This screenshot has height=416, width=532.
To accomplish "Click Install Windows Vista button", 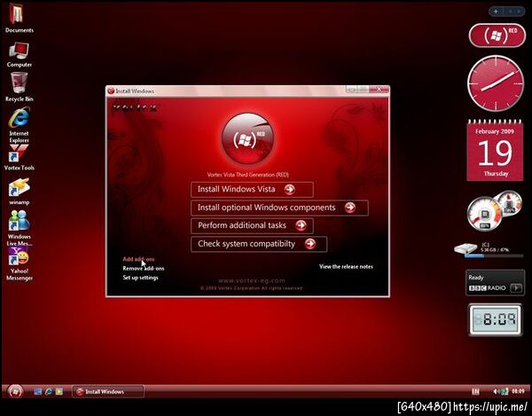I will [252, 189].
